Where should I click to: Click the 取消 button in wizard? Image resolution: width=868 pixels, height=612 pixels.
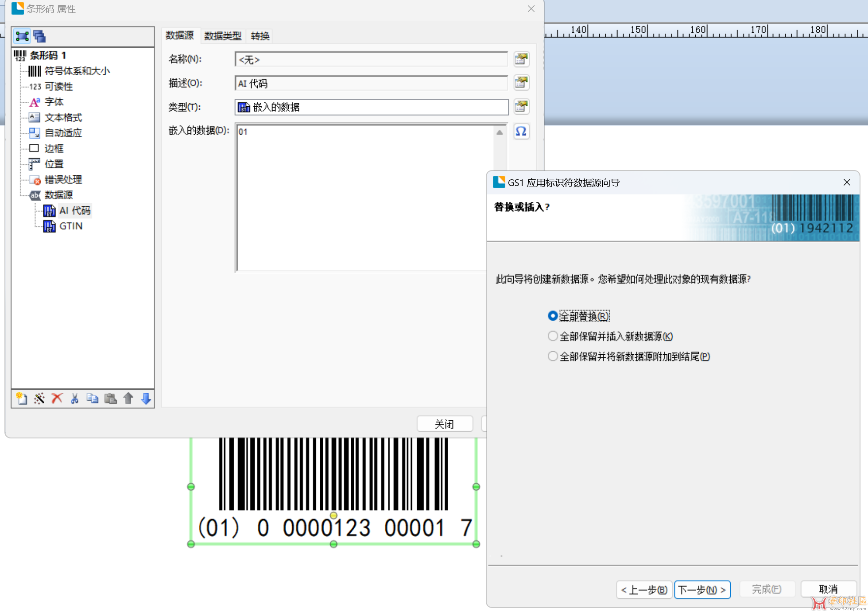pyautogui.click(x=828, y=589)
